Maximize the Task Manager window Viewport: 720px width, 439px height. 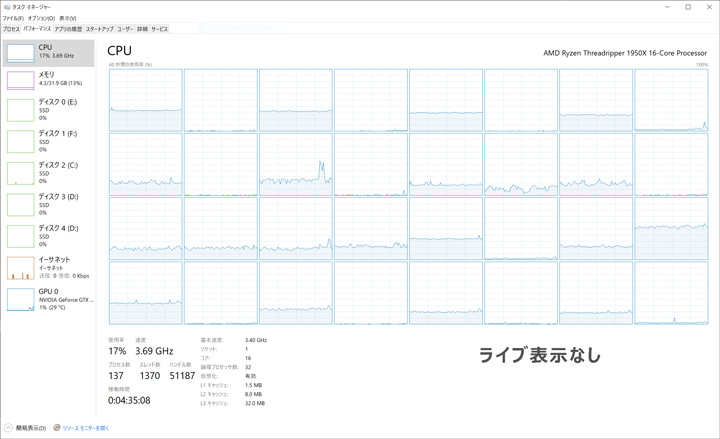(x=688, y=7)
